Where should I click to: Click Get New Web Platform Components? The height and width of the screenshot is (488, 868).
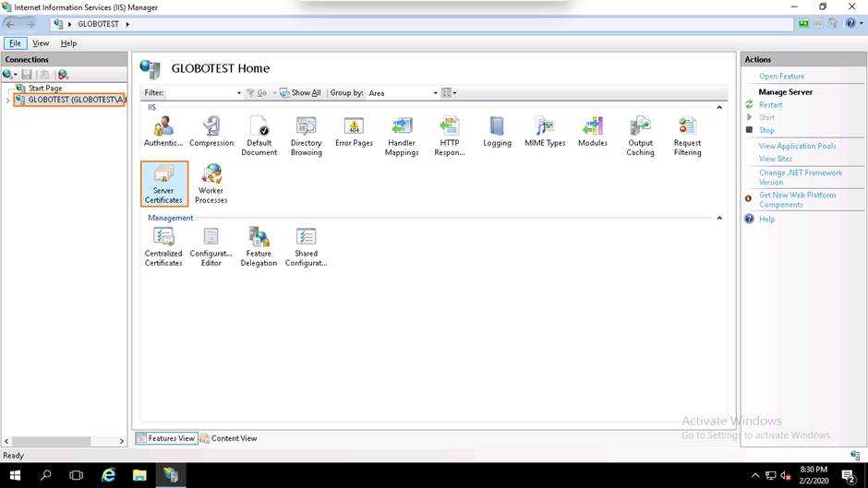point(797,200)
